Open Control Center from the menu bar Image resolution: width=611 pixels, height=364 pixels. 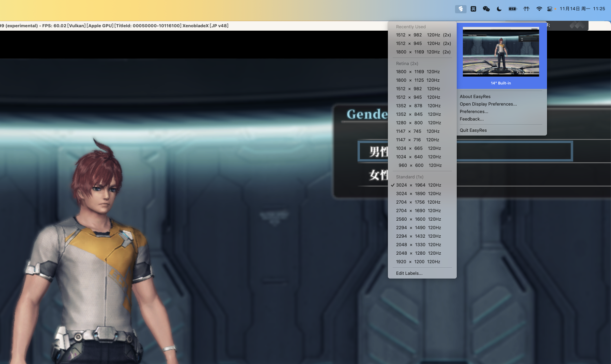[550, 9]
